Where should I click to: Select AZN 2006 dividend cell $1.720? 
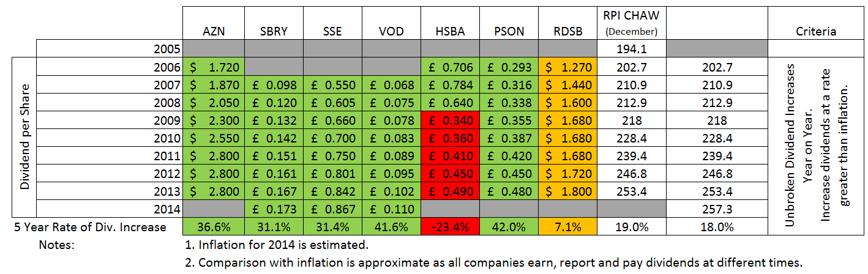click(x=214, y=67)
